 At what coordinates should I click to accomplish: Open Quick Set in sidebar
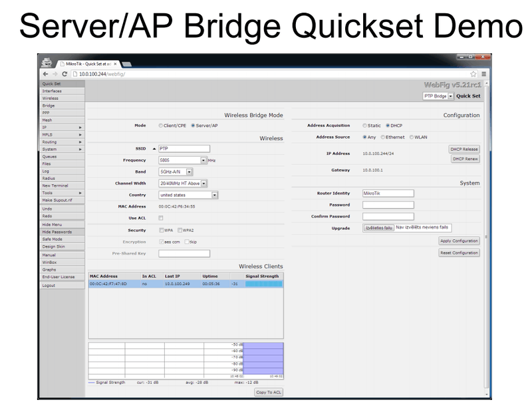(62, 84)
